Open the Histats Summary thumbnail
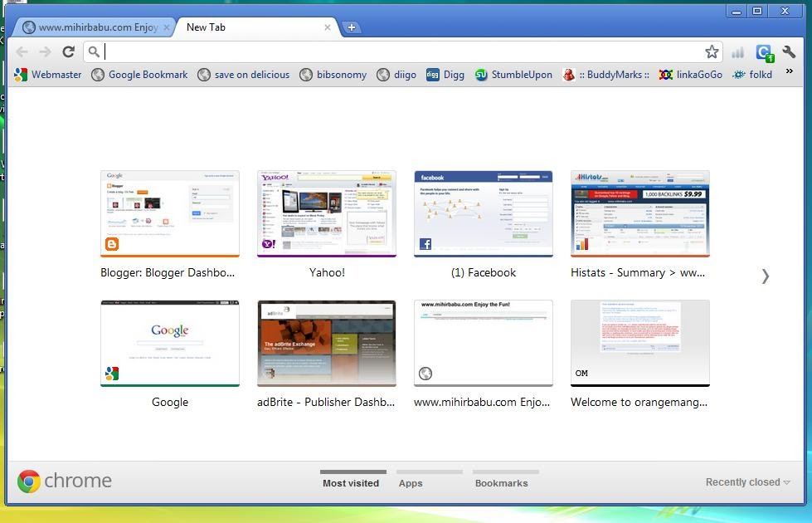 point(640,213)
